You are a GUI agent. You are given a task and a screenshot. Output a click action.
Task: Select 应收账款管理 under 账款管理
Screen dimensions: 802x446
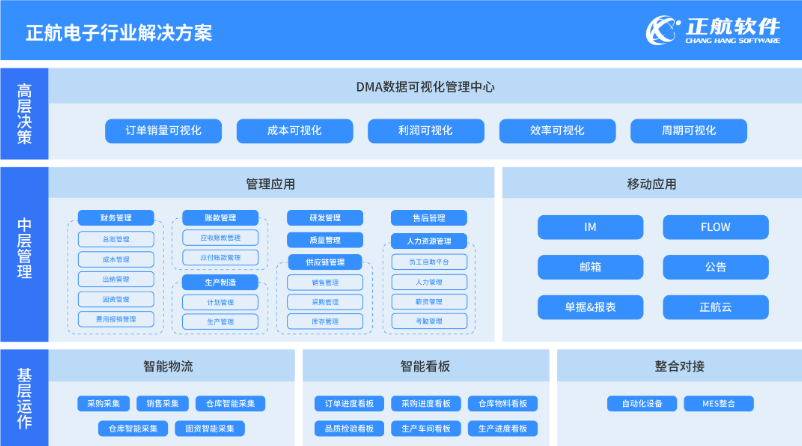pyautogui.click(x=220, y=238)
